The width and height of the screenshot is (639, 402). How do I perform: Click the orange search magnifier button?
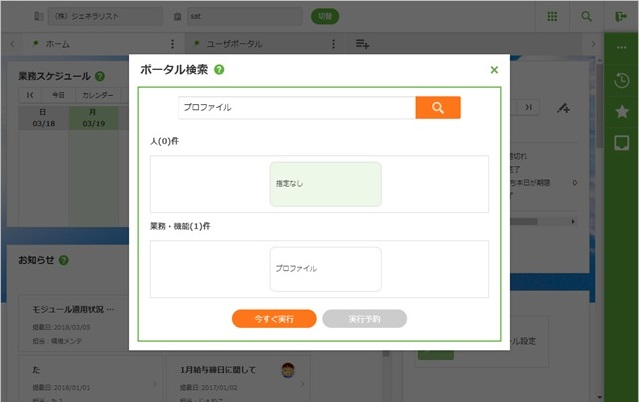coord(438,108)
